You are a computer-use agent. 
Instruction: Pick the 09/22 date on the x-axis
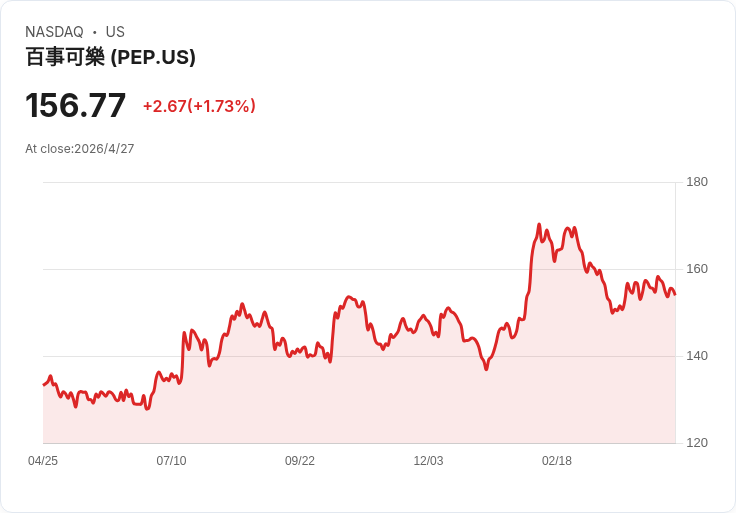300,461
